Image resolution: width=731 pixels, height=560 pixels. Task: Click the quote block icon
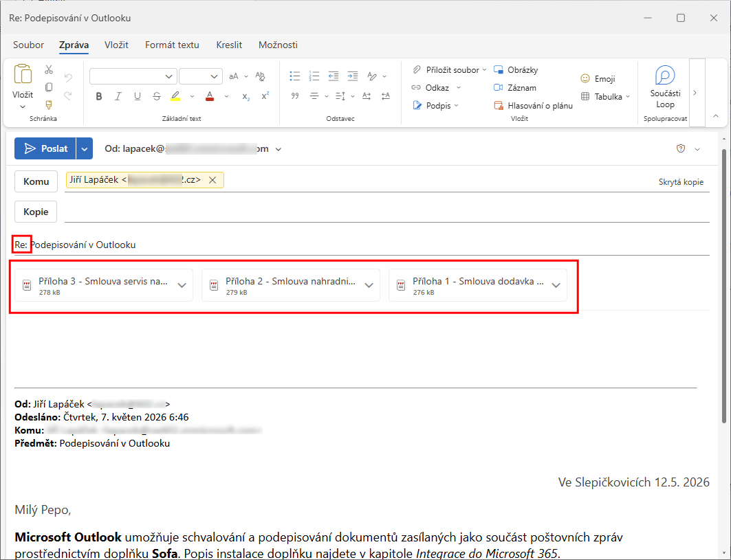coord(294,96)
